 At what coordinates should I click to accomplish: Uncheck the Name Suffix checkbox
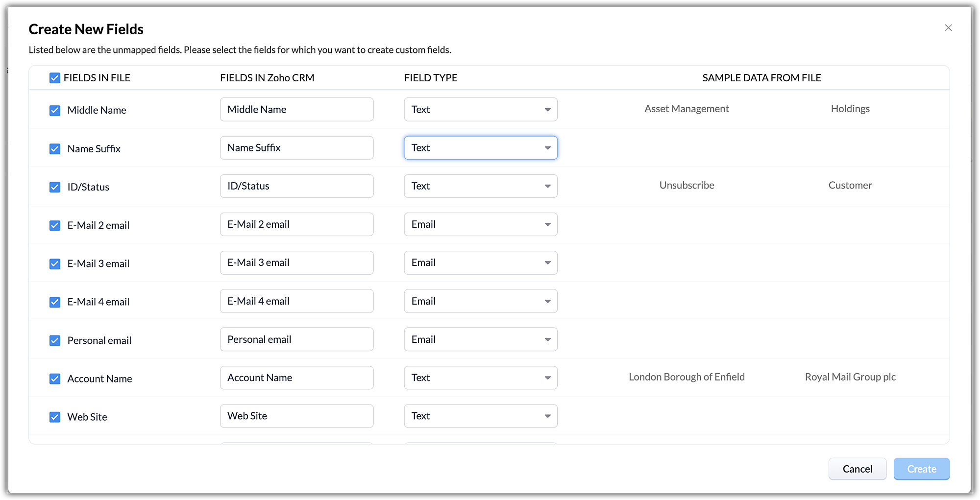55,149
